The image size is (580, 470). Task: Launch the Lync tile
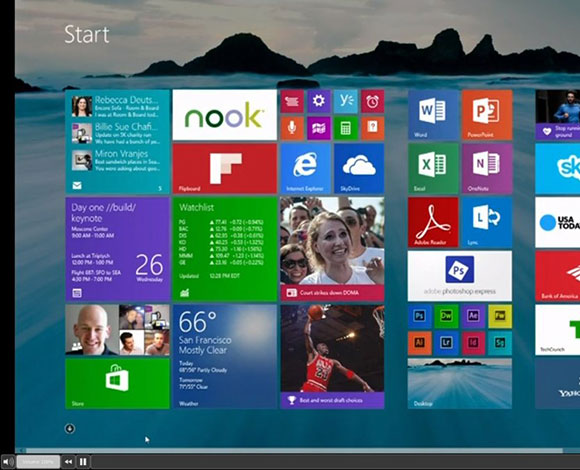(x=487, y=222)
